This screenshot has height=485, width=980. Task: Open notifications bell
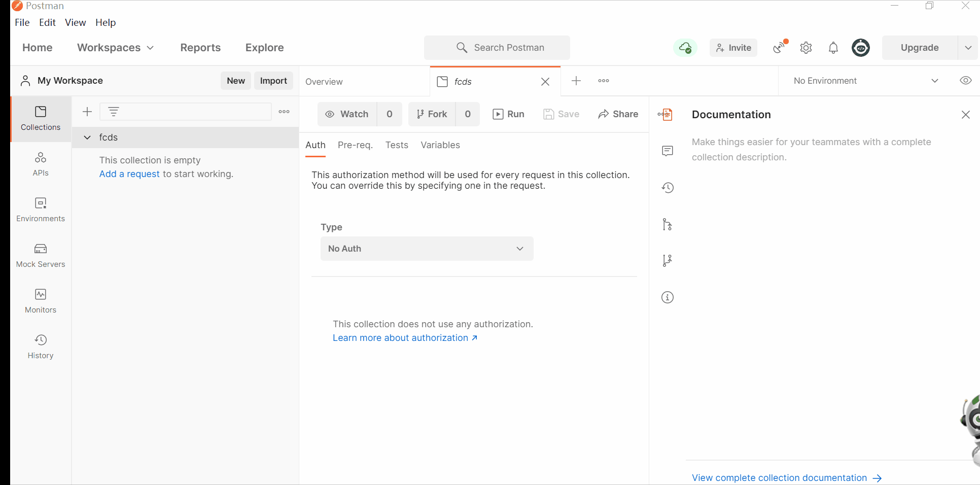(833, 48)
